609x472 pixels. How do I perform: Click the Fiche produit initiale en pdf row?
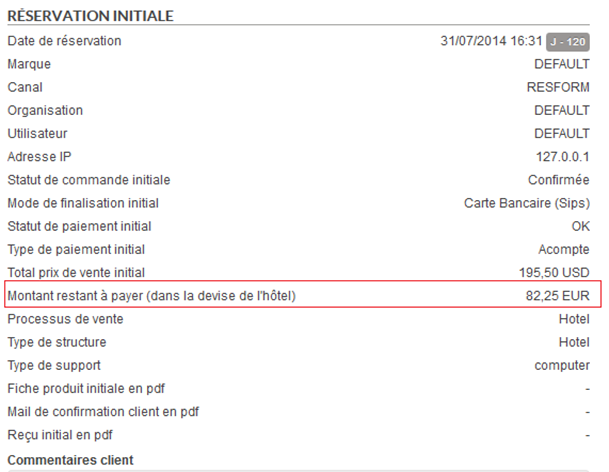coord(100,388)
